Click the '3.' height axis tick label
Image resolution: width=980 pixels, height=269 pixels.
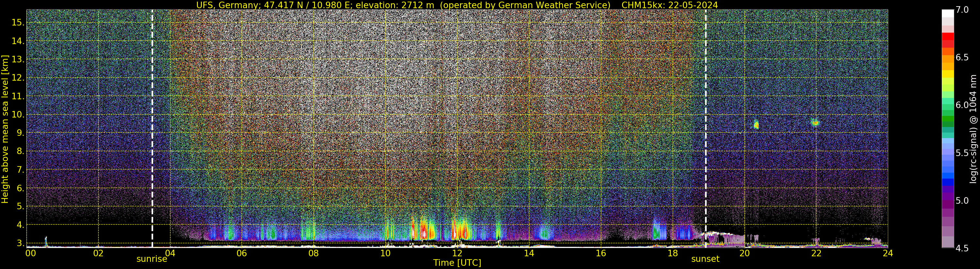20,243
